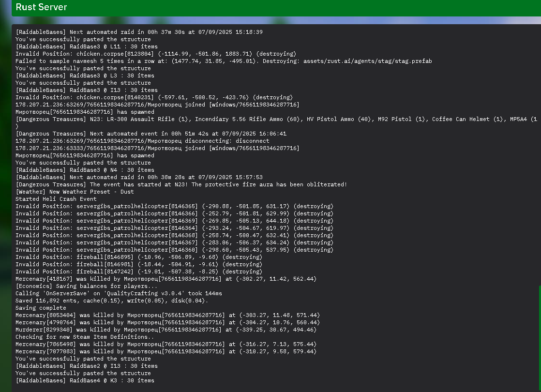Click the green console scrollbar thumb
The height and width of the screenshot is (392, 541).
coord(540,338)
